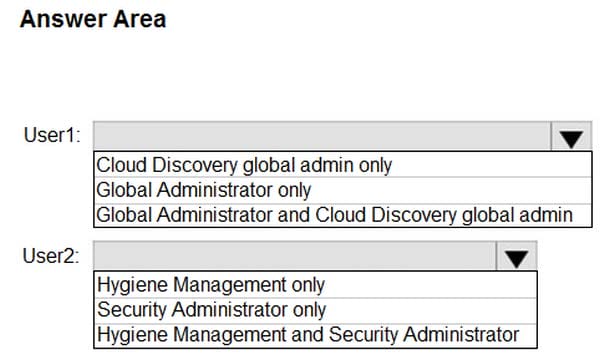Click the black triangle icon beside User1
600x360 pixels.
571,139
